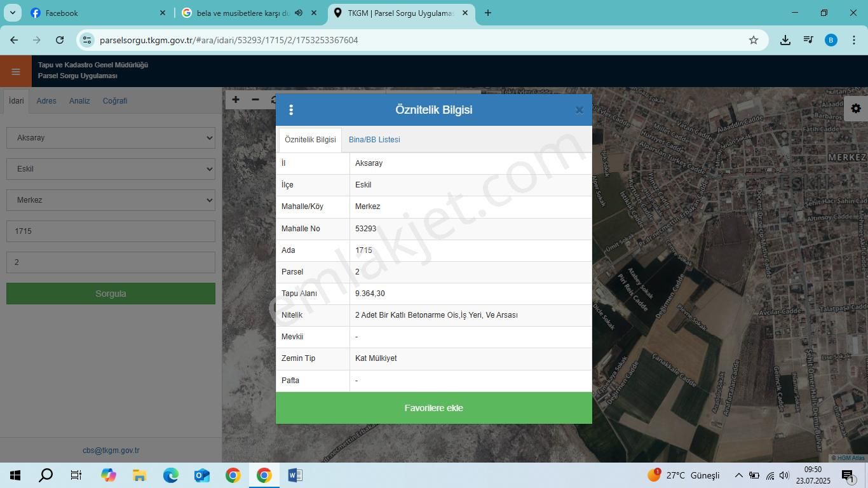The image size is (868, 488).
Task: Expand the Merkez neighborhood dropdown
Action: (111, 200)
